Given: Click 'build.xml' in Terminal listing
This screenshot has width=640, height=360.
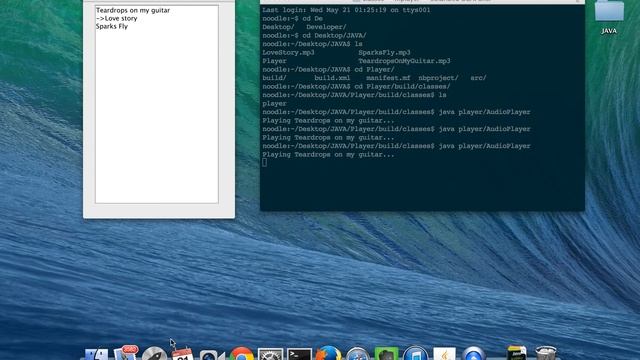Looking at the screenshot, I should click(332, 78).
